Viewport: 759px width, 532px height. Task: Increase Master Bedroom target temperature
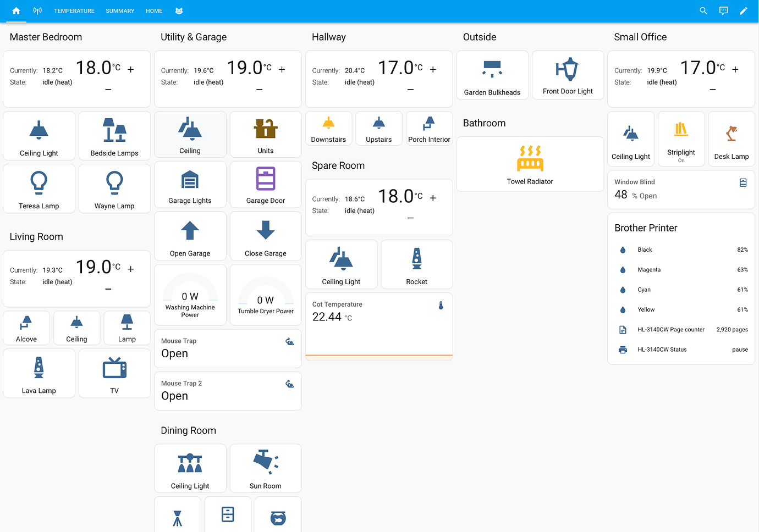(x=131, y=69)
